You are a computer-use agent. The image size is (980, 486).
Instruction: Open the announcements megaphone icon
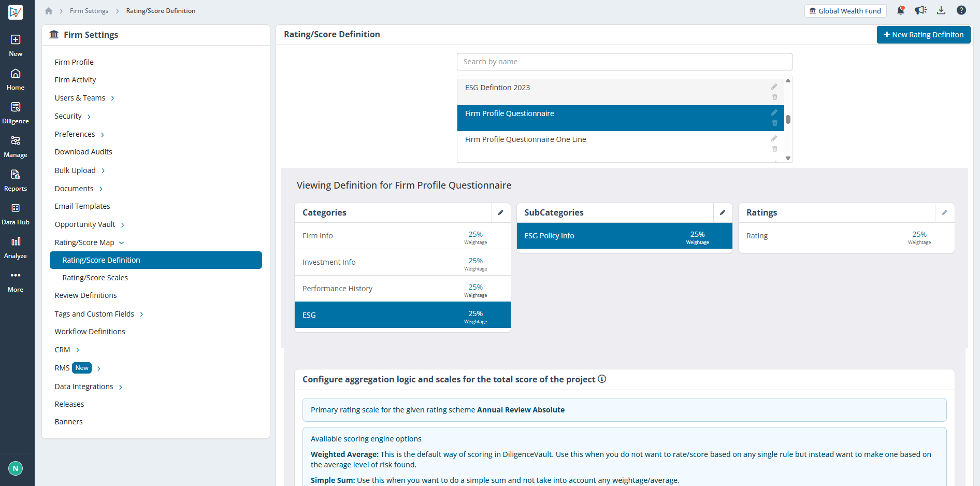920,10
